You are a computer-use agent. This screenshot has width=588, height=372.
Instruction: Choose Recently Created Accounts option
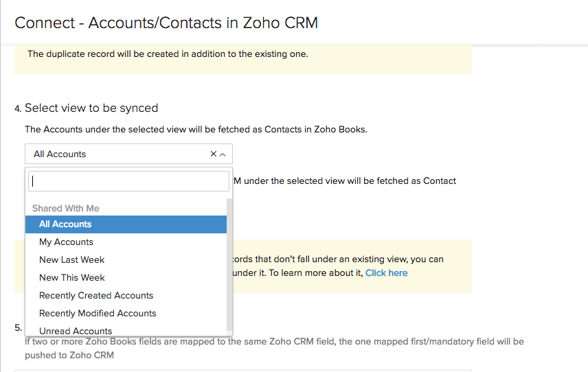click(96, 296)
